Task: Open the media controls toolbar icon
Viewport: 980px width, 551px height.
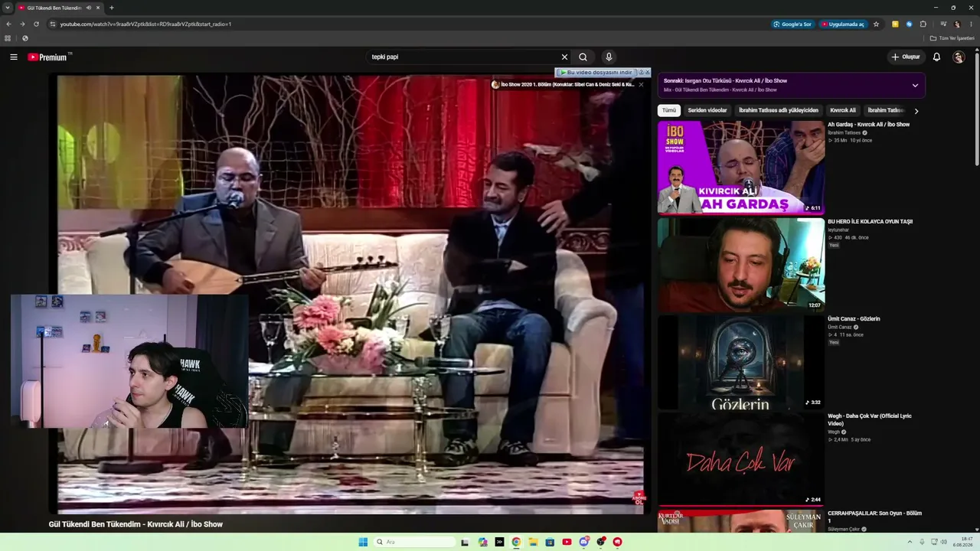Action: click(x=943, y=24)
